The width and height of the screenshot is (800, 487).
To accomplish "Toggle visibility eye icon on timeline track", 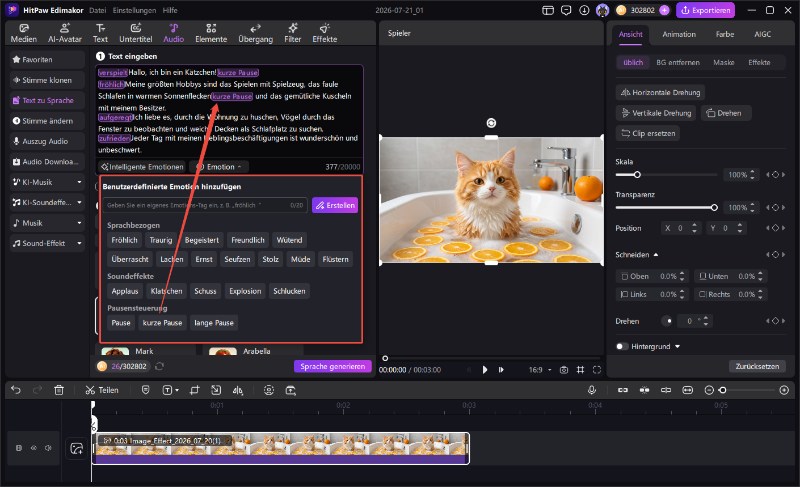I will click(33, 448).
